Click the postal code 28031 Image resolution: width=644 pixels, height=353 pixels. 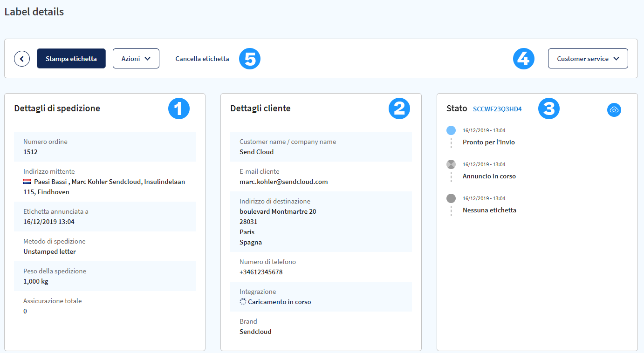[x=248, y=222]
